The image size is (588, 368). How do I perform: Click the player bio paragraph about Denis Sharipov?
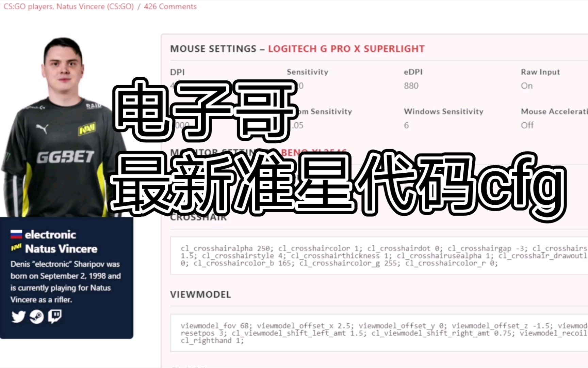(65, 282)
